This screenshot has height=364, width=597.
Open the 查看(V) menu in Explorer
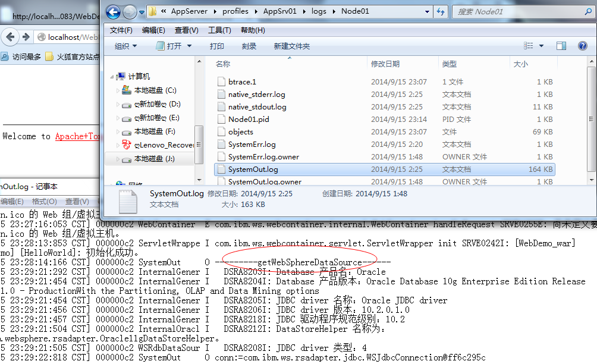coord(187,30)
